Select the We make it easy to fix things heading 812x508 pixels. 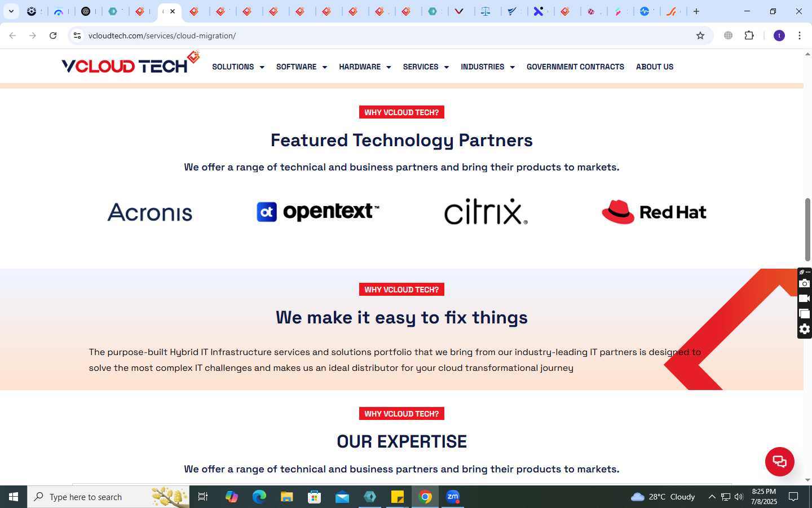(401, 317)
